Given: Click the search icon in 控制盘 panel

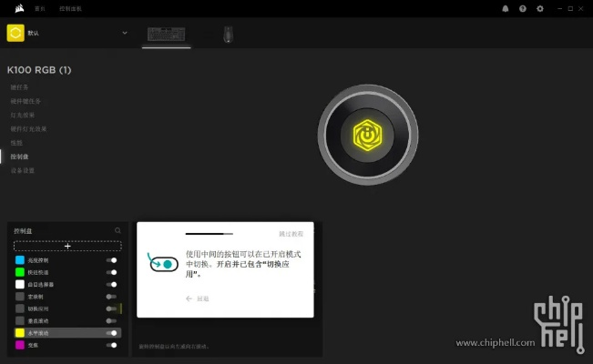Looking at the screenshot, I should click(x=118, y=231).
